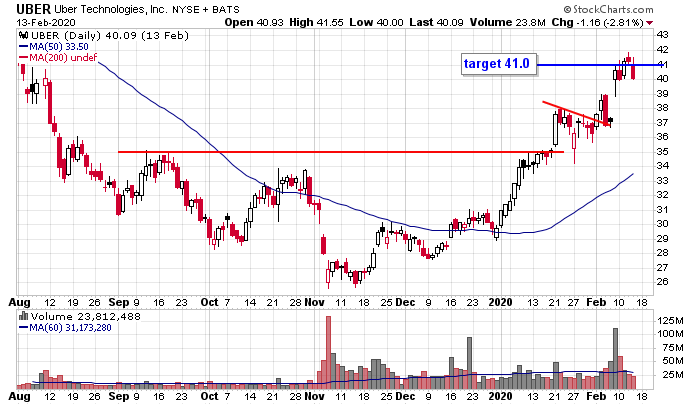The width and height of the screenshot is (700, 405).
Task: Click the 35 label on the price axis
Action: (x=662, y=152)
